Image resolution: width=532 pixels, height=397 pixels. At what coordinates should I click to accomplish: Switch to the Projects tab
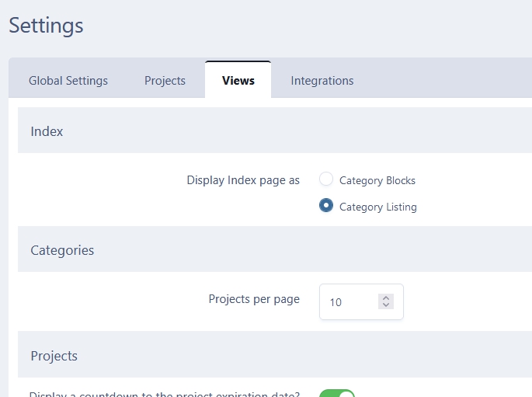(165, 81)
